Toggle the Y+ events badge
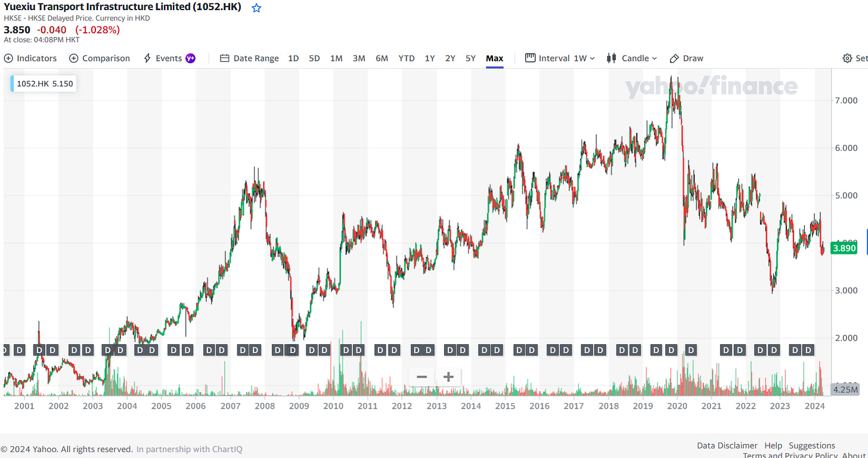 point(190,58)
